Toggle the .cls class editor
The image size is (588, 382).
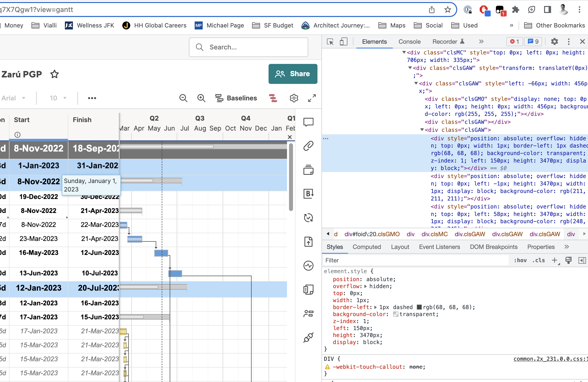click(538, 260)
